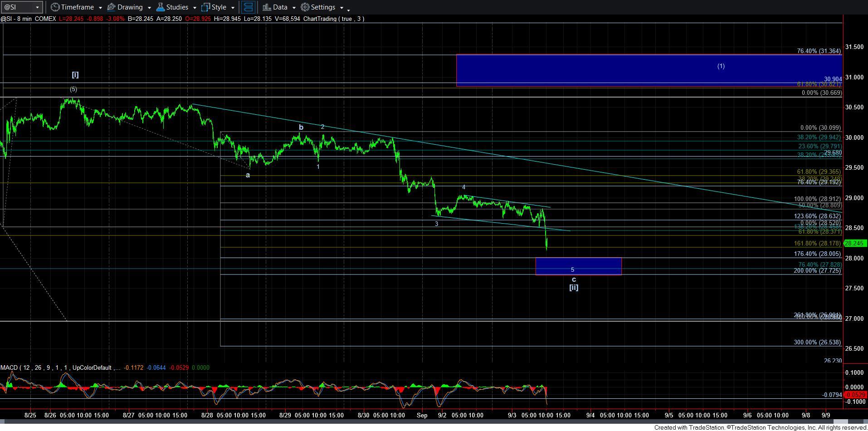The image size is (868, 431).
Task: Open the @SI symbol dropdown
Action: (x=37, y=7)
